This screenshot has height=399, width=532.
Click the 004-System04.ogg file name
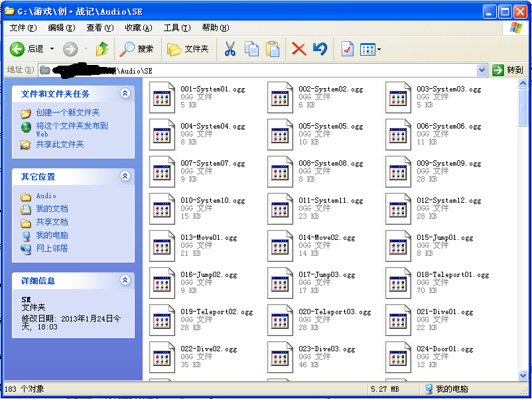point(213,127)
